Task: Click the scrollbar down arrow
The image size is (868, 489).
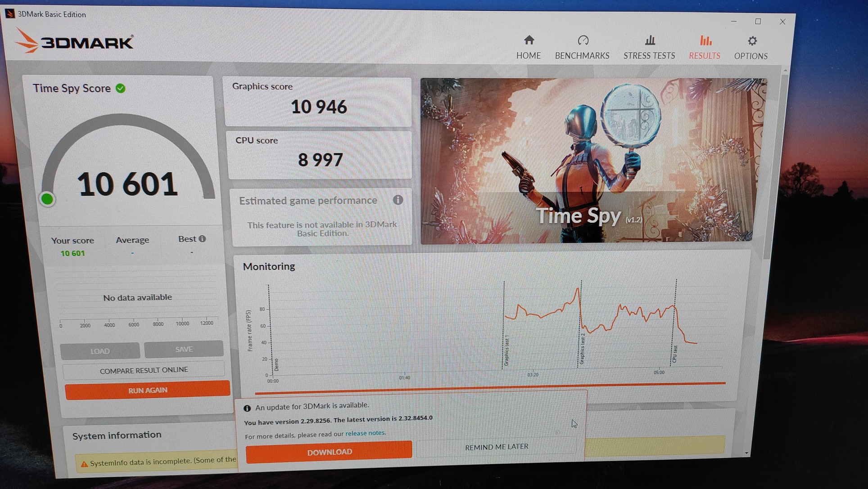Action: 746,453
